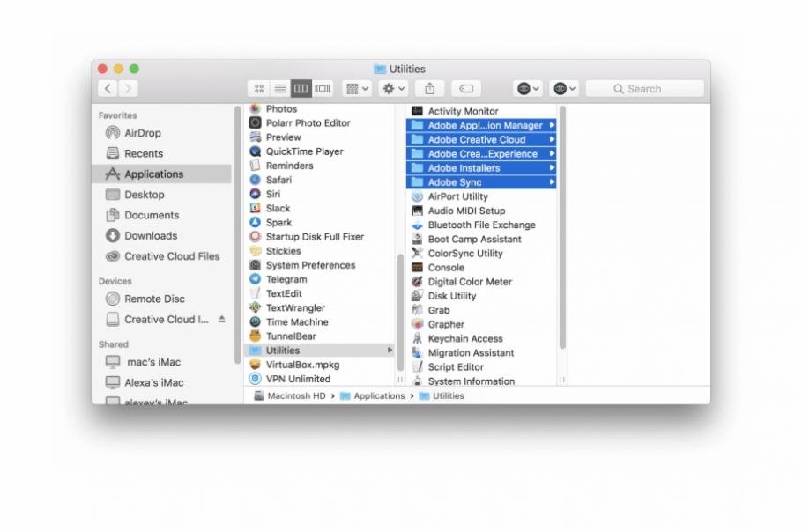The width and height of the screenshot is (802, 532).
Task: Select Startup Disk Full Fixer
Action: pos(321,237)
